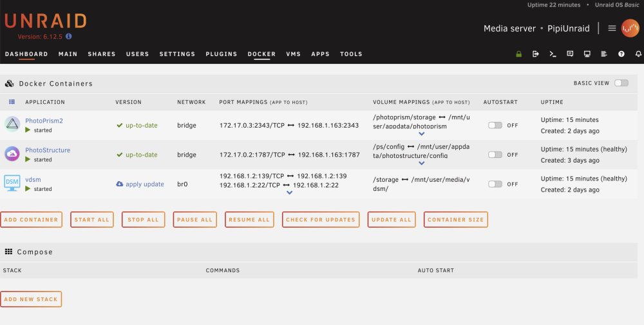
Task: Click the logout icon in the header
Action: click(536, 54)
